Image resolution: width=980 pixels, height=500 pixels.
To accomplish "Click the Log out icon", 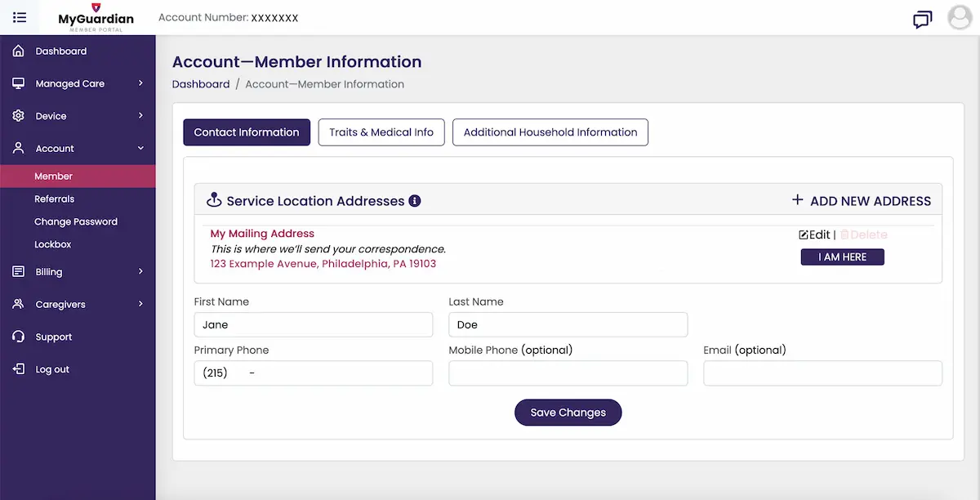I will tap(18, 369).
